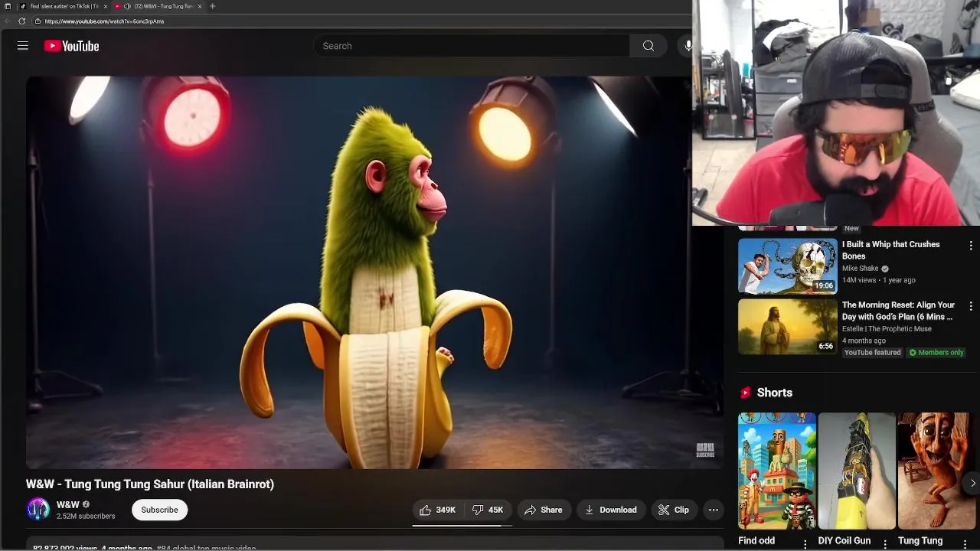Click the '2.52M subscribers' text
Viewport: 980px width, 551px height.
pyautogui.click(x=86, y=517)
